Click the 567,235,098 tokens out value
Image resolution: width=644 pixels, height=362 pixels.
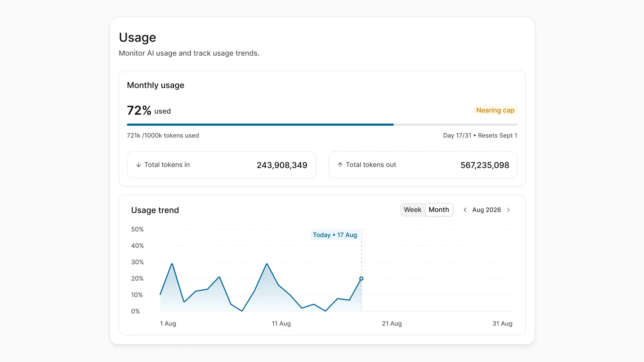pos(485,165)
